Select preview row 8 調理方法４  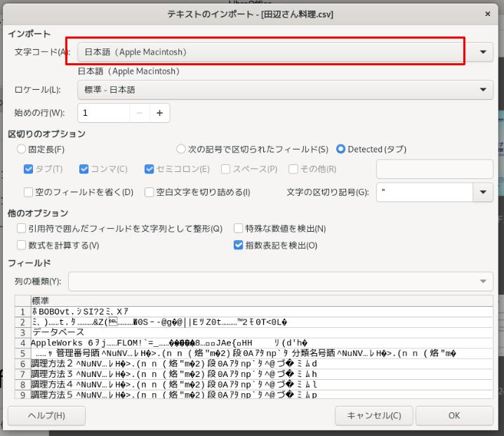262,385
